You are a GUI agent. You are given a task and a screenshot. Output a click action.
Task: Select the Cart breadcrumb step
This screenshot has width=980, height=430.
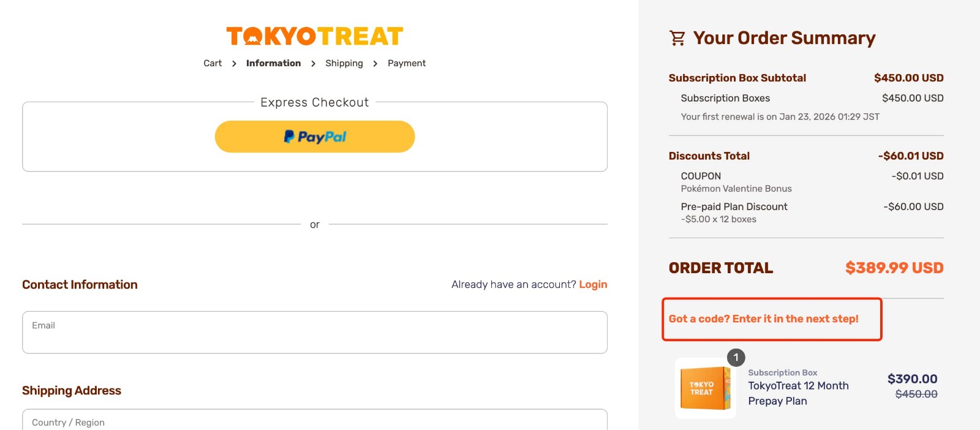click(213, 62)
